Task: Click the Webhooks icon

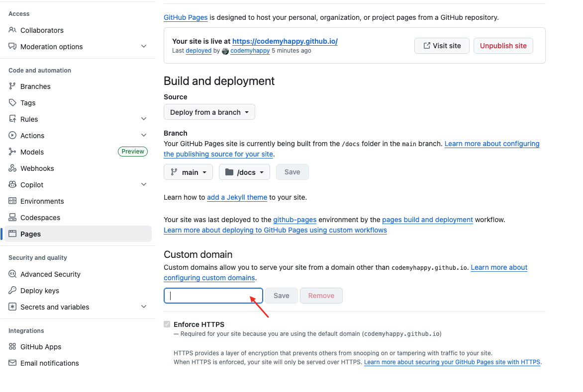Action: (x=12, y=168)
